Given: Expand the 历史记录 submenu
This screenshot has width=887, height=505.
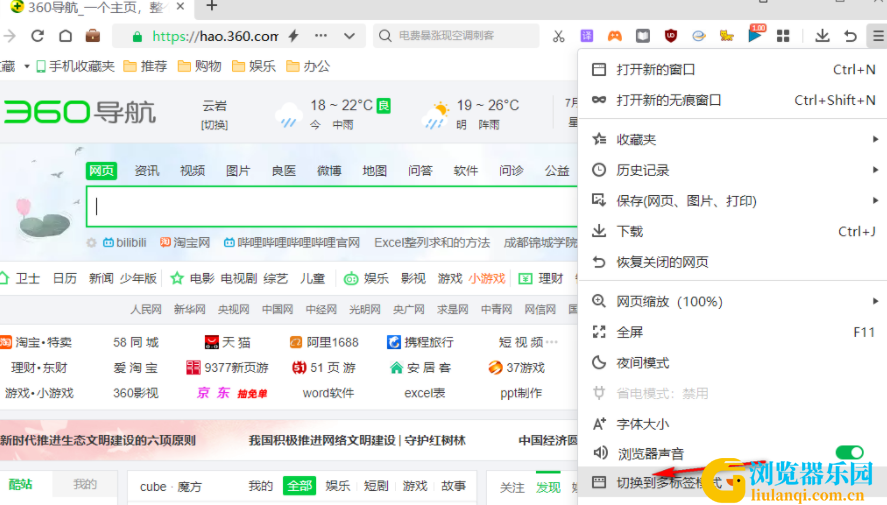Looking at the screenshot, I should [x=733, y=170].
